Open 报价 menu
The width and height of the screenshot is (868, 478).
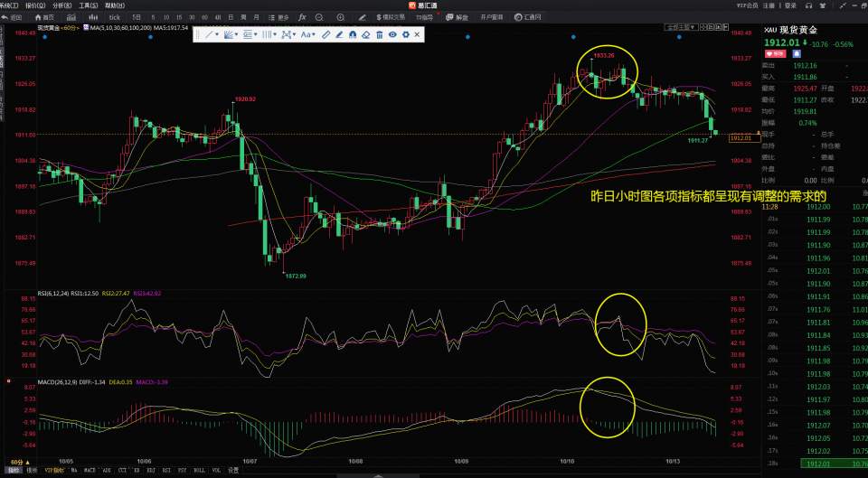[x=35, y=5]
